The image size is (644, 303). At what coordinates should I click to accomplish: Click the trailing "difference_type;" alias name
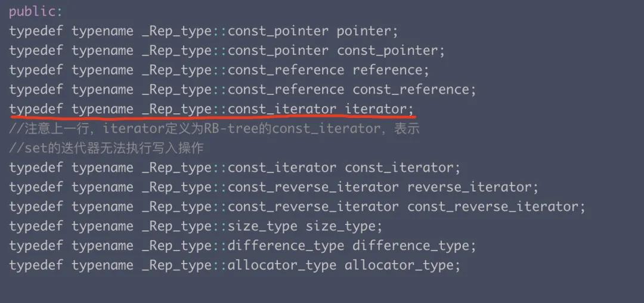[x=414, y=246]
